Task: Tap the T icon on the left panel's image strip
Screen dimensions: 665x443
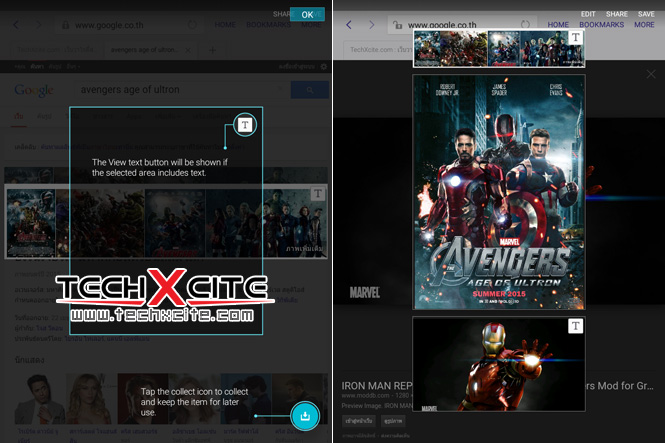Action: (x=318, y=194)
